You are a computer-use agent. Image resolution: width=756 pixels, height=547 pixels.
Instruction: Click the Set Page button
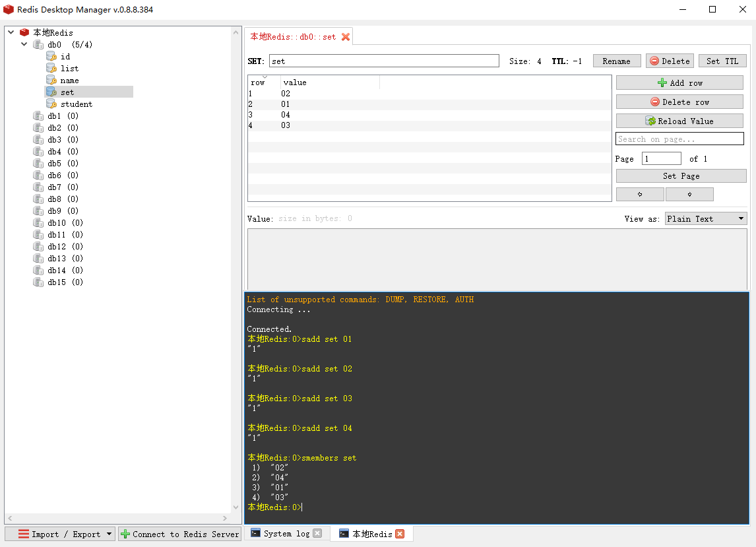[x=681, y=176]
